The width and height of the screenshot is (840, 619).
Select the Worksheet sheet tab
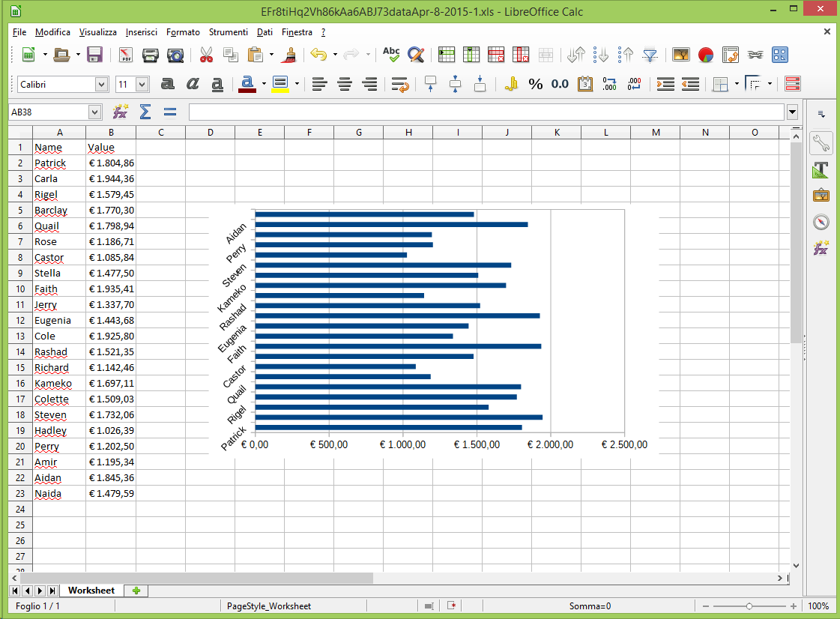91,591
